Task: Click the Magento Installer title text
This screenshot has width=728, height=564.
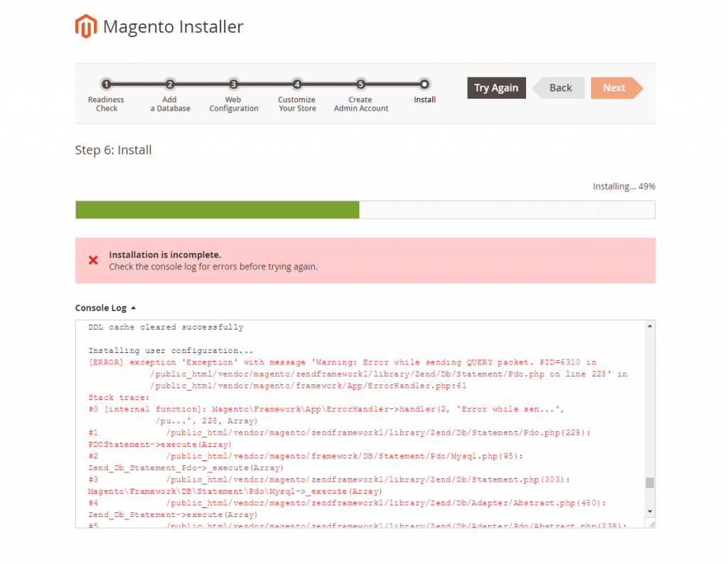Action: pyautogui.click(x=173, y=27)
